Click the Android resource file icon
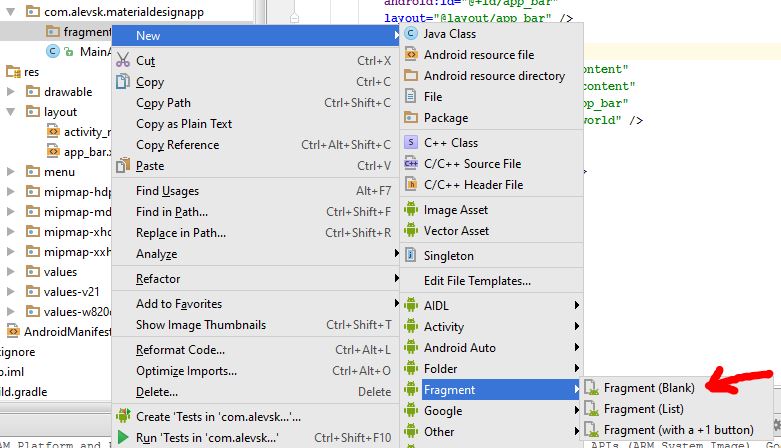 click(411, 55)
